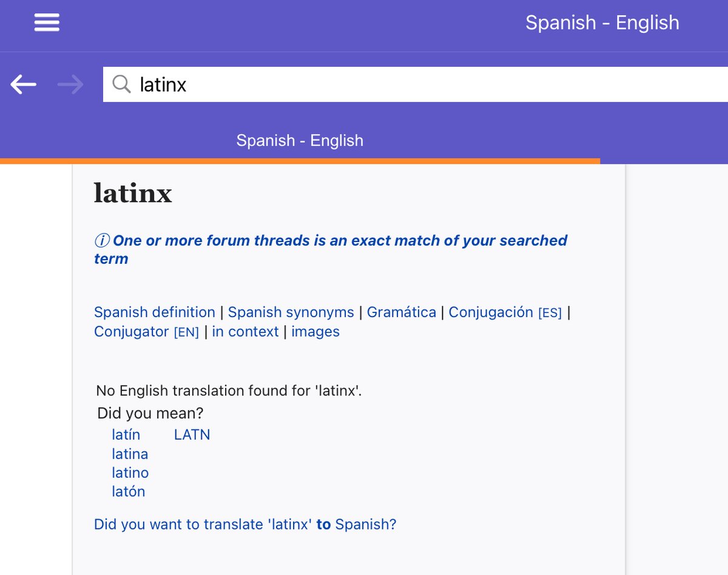
Task: Choose the suggestion latín
Action: click(x=126, y=435)
